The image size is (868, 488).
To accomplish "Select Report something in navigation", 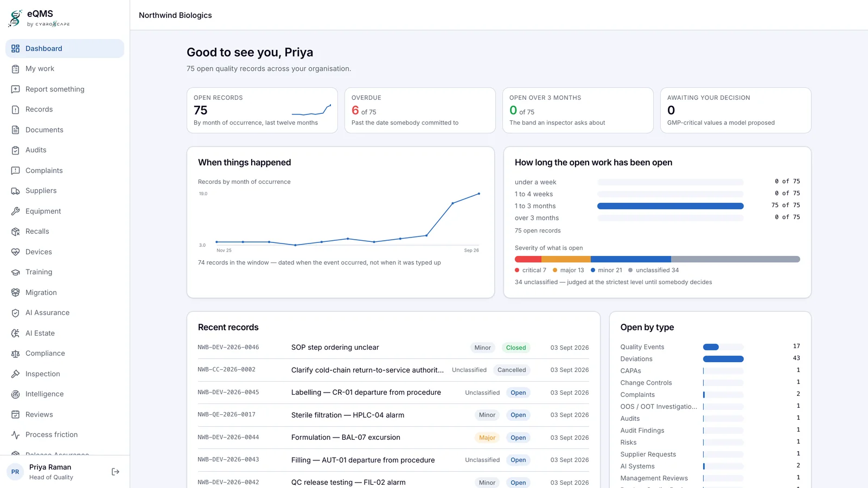I will tap(65, 89).
